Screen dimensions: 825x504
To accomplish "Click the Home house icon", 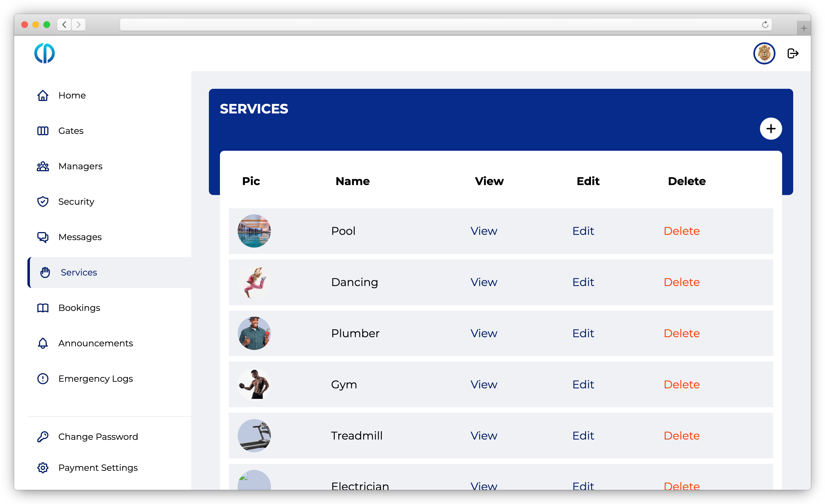I will point(43,96).
